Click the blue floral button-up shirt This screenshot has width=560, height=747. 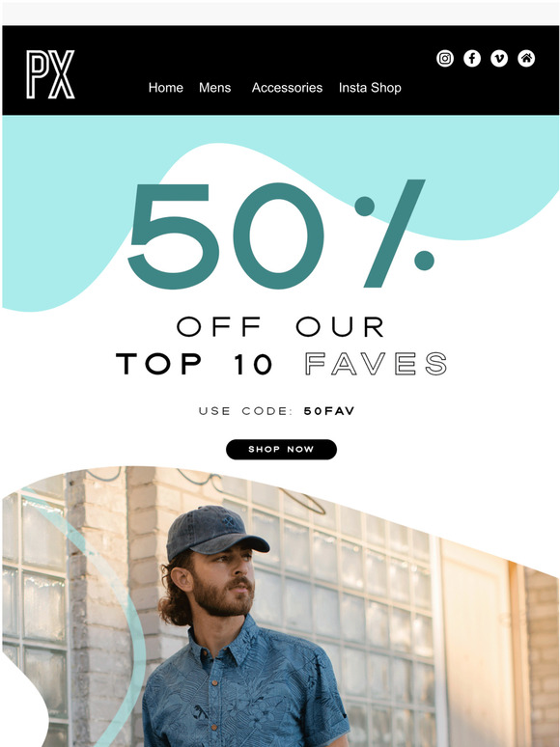click(245, 686)
